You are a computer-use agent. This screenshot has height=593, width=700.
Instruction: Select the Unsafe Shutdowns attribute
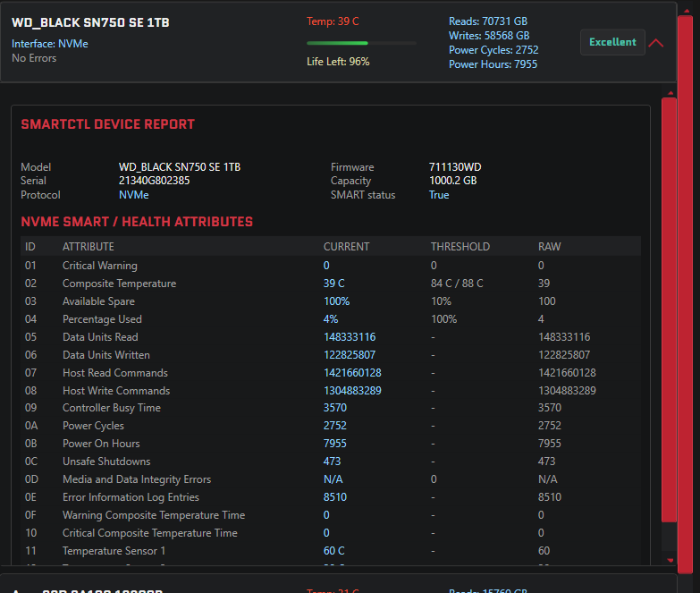point(106,462)
